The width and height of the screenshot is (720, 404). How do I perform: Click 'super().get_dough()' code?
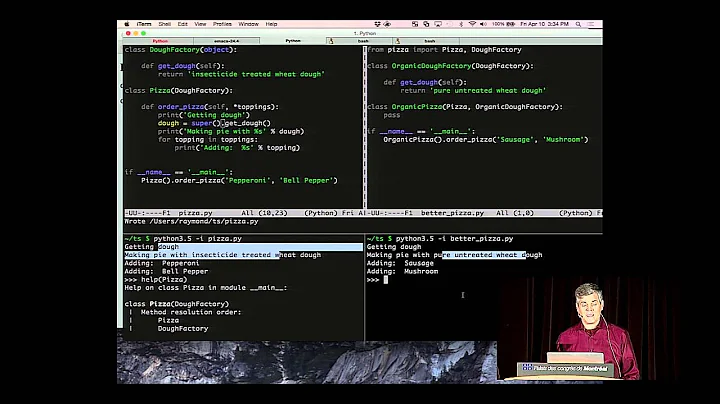tap(231, 123)
